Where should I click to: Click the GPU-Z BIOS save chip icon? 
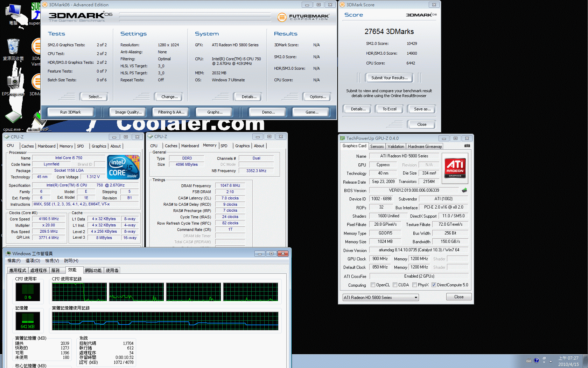(x=464, y=190)
